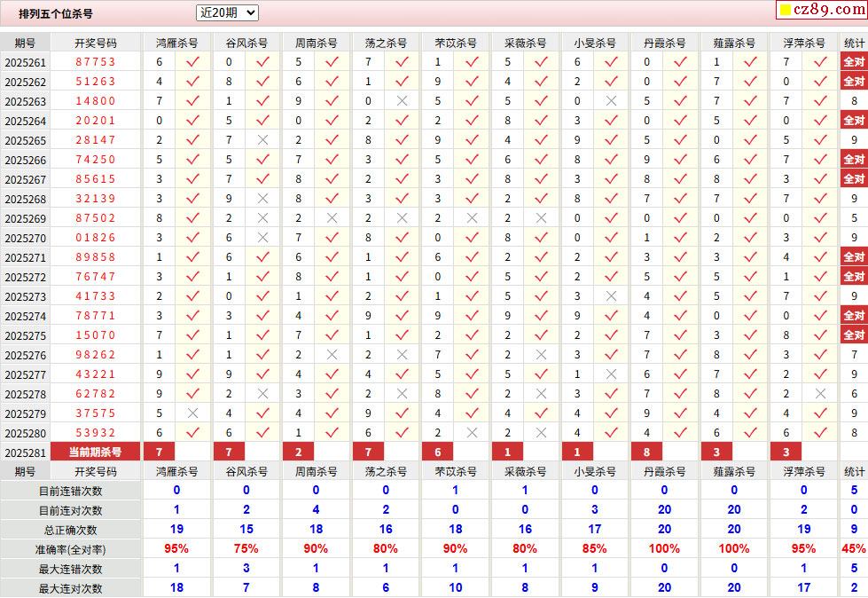The image size is (868, 598).
Task: Click 鸿雁 cross mark in row 2025279
Action: click(x=192, y=413)
